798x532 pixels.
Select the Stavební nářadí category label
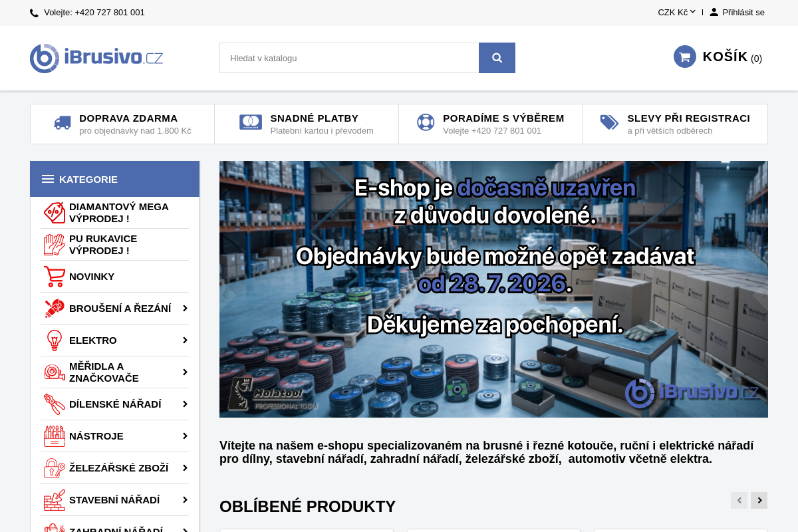pos(114,500)
